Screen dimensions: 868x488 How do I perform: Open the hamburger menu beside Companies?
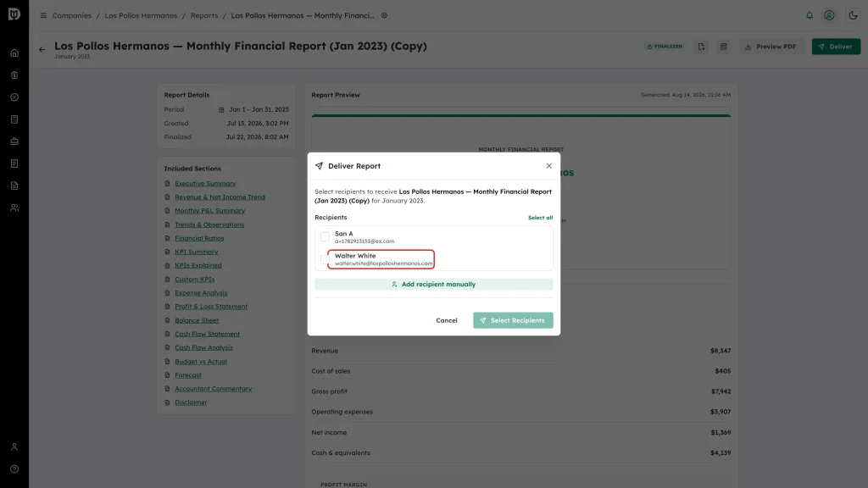(x=43, y=15)
